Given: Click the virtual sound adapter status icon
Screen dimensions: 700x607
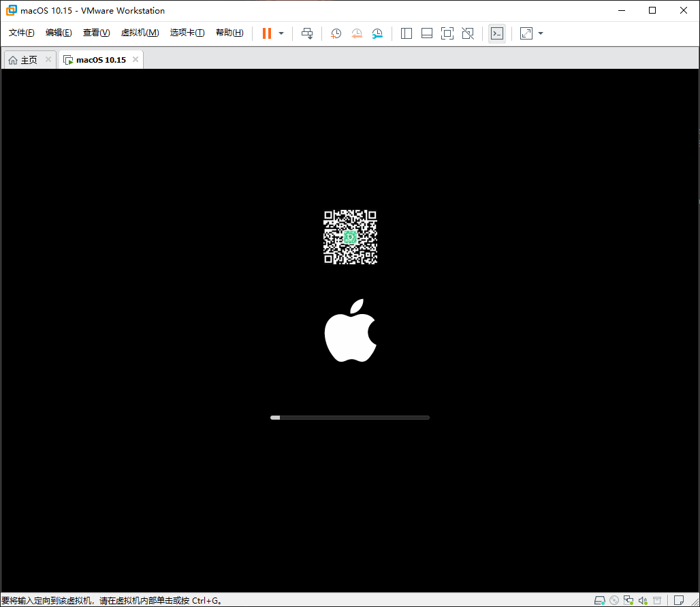Looking at the screenshot, I should pos(643,600).
